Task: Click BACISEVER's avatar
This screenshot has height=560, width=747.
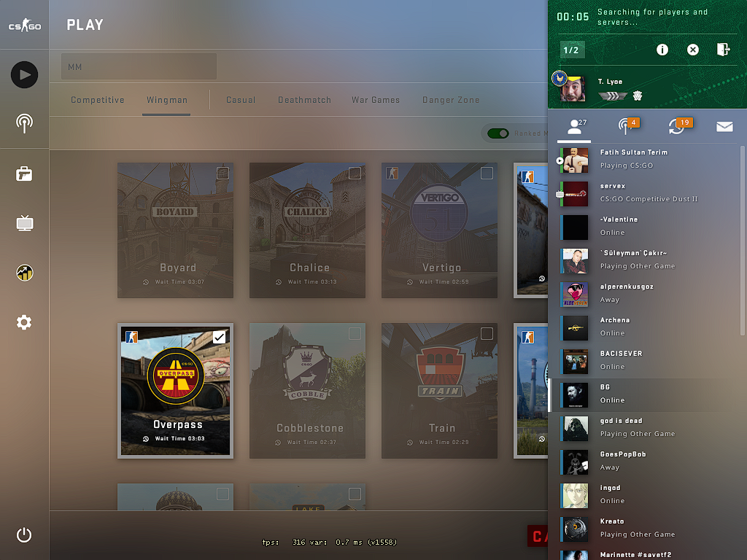Action: click(575, 362)
